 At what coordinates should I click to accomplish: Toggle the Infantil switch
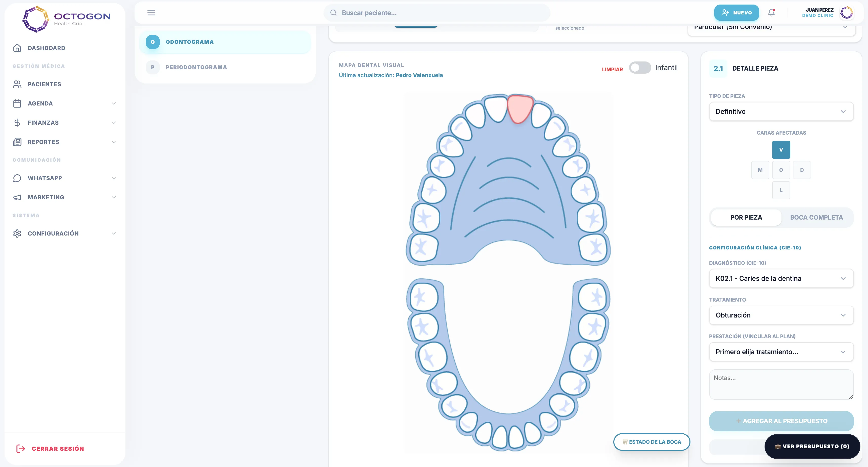pos(640,67)
